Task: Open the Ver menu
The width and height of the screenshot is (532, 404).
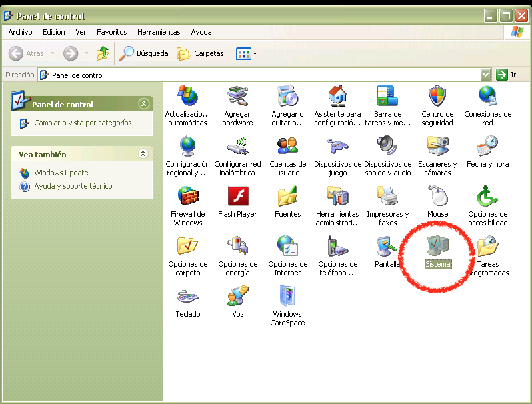Action: [x=81, y=32]
